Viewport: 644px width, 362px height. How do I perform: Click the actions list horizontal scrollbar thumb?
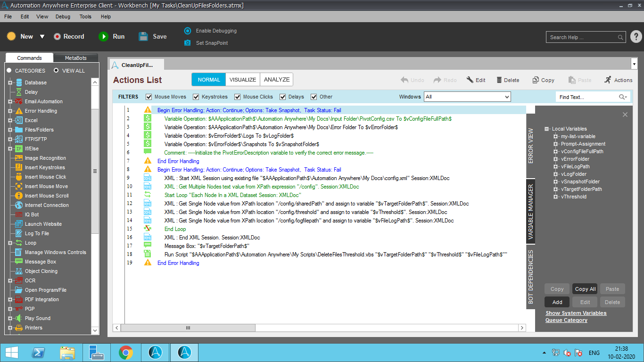coord(188,328)
